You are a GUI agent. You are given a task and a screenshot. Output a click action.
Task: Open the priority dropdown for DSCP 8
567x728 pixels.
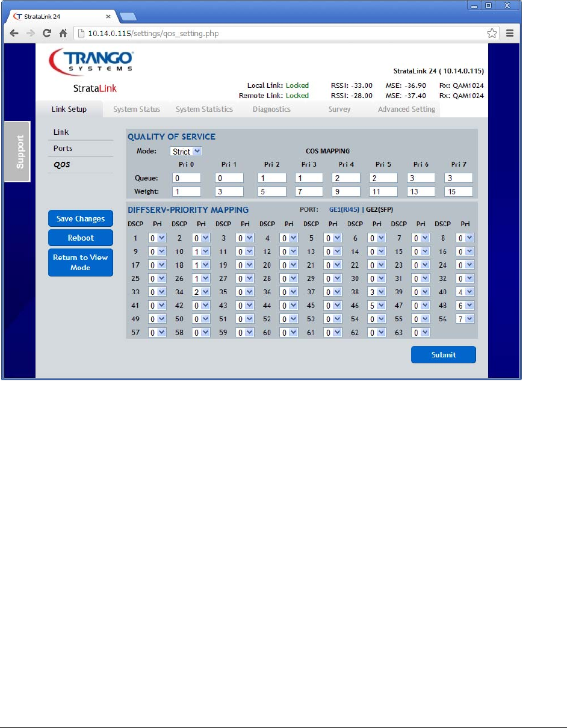tap(465, 238)
